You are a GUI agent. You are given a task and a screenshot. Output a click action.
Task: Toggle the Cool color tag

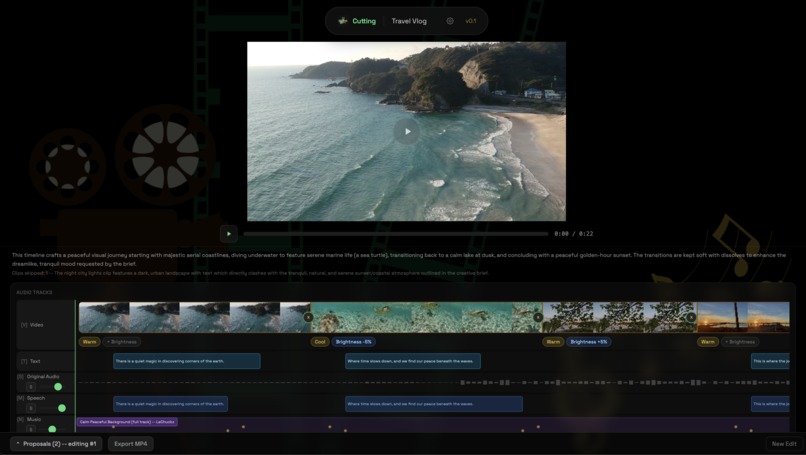[x=320, y=342]
